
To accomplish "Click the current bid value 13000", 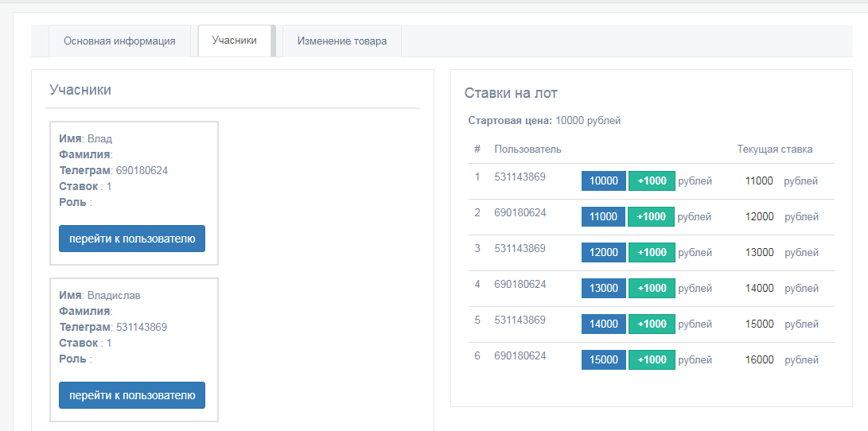I will (x=760, y=252).
